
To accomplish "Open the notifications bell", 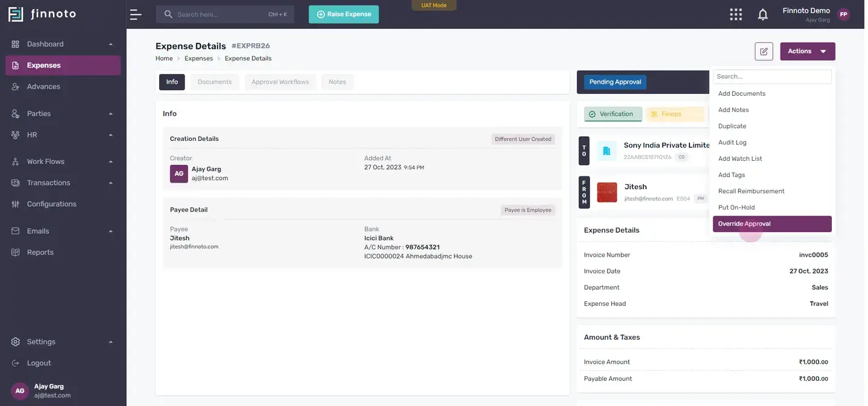I will [x=763, y=14].
